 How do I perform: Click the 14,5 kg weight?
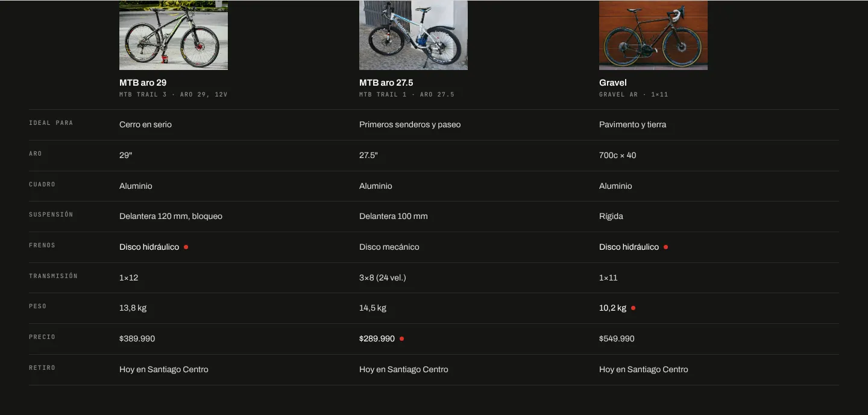[373, 308]
